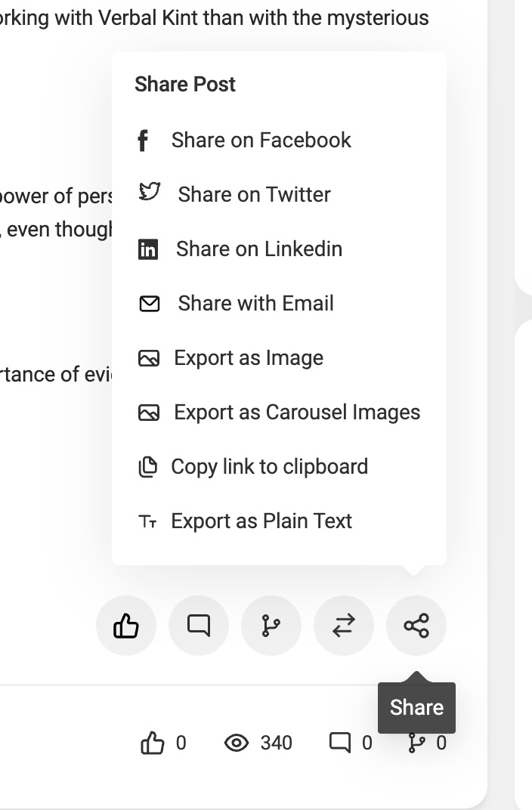The image size is (532, 810).
Task: Click the fork count icon in footer
Action: [x=416, y=744]
